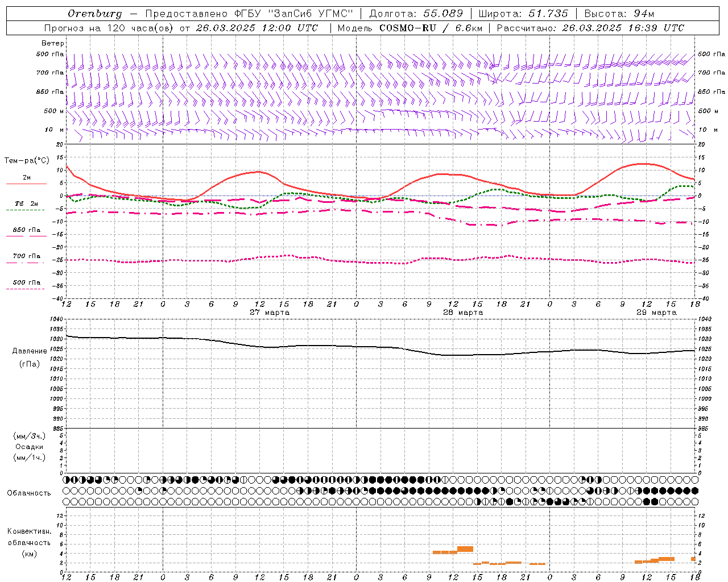Click the 'Конвективн.' convective panel label
The image size is (728, 582).
pyautogui.click(x=30, y=531)
